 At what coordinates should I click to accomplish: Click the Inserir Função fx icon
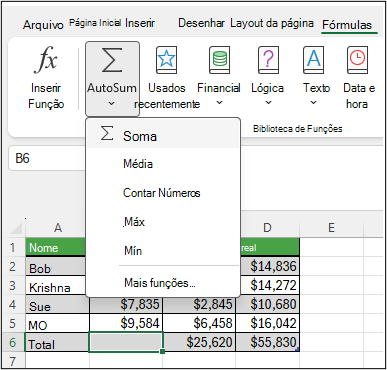click(46, 59)
